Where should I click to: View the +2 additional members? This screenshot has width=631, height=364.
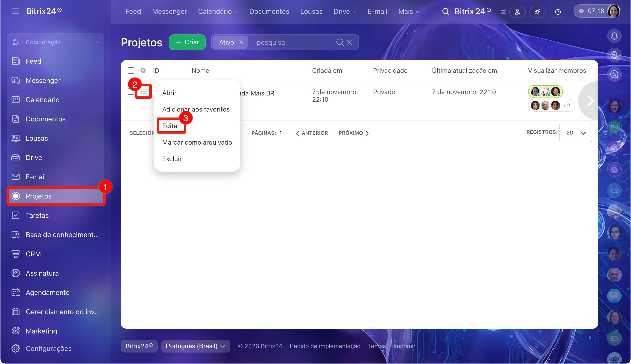pos(566,106)
